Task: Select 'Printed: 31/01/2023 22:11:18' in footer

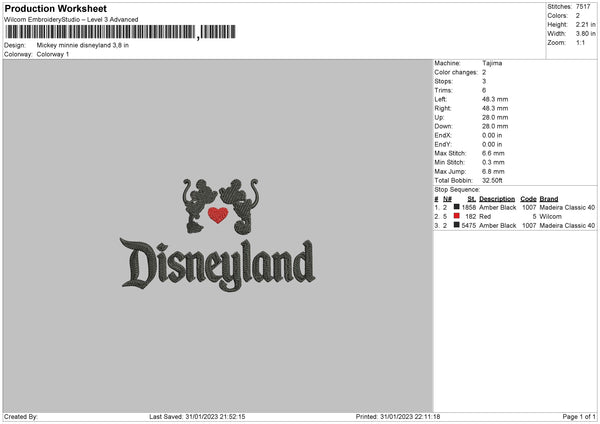Action: tap(398, 417)
